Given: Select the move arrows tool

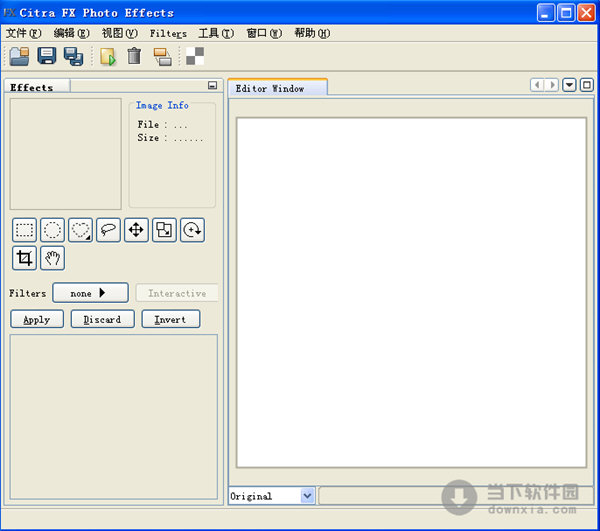Looking at the screenshot, I should coord(136,230).
